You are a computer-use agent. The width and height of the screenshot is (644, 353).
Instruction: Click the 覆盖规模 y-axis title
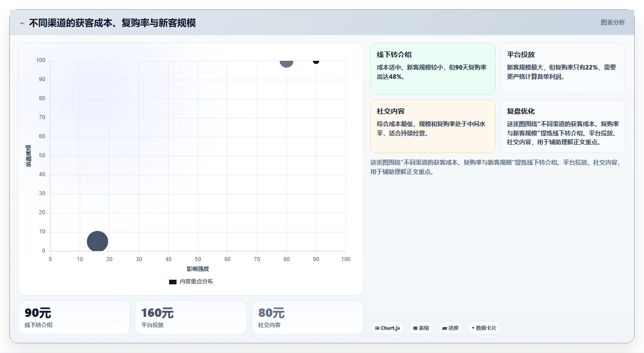[x=29, y=156]
